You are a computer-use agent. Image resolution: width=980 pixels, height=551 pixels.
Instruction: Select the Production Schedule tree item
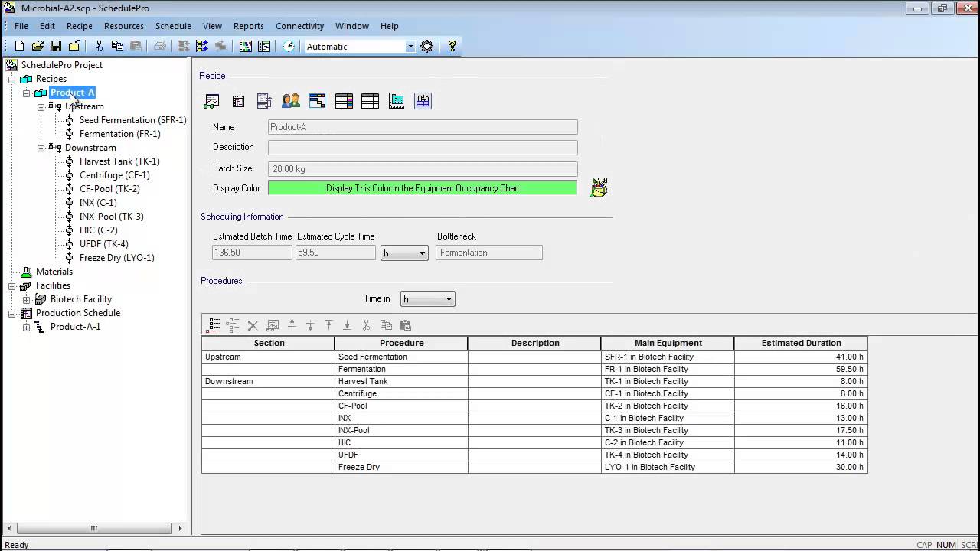[77, 313]
